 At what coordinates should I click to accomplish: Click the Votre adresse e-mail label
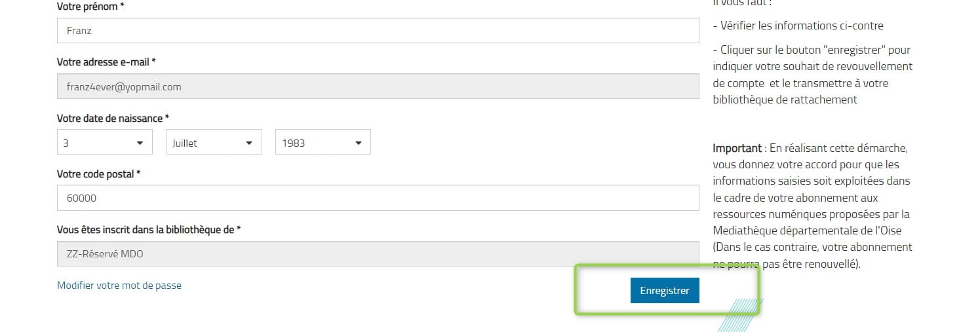[x=106, y=62]
